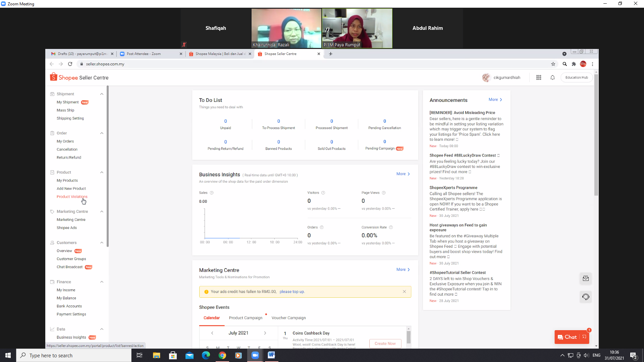This screenshot has height=362, width=644.
Task: Open the Chrome three-dot menu
Action: (593, 64)
